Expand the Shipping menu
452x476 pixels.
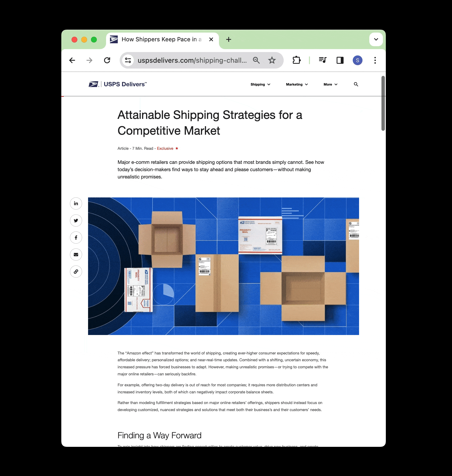tap(260, 84)
